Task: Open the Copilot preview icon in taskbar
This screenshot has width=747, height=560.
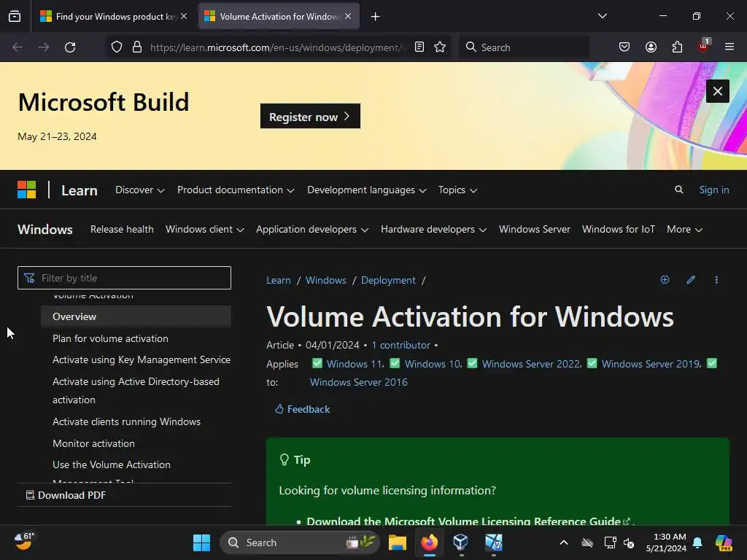Action: (x=724, y=542)
